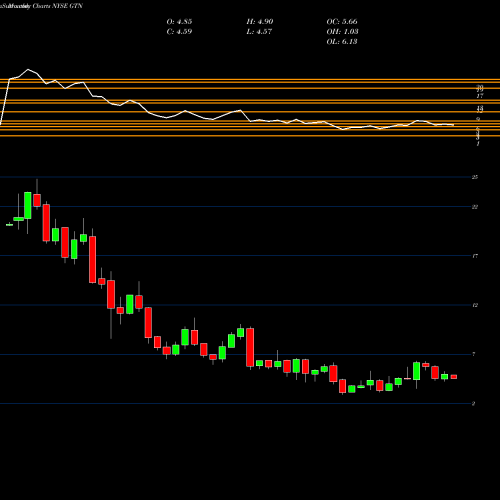Click the 'OH: 1.03' value
Viewport: 500px width, 500px height.
[x=342, y=32]
